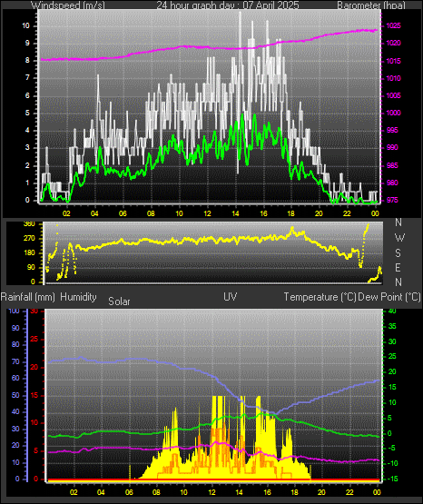423x504 pixels.
Task: Click the magenta "1020" barometer axis value
Action: point(393,43)
